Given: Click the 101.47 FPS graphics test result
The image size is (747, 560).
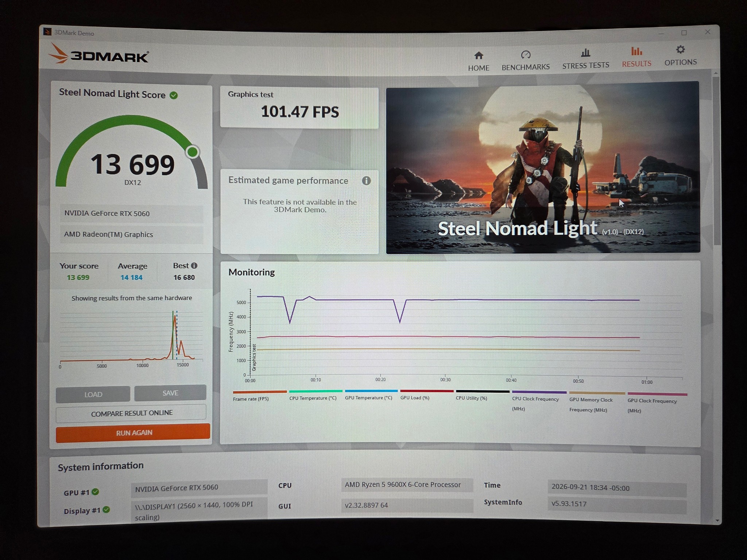Looking at the screenshot, I should (300, 112).
